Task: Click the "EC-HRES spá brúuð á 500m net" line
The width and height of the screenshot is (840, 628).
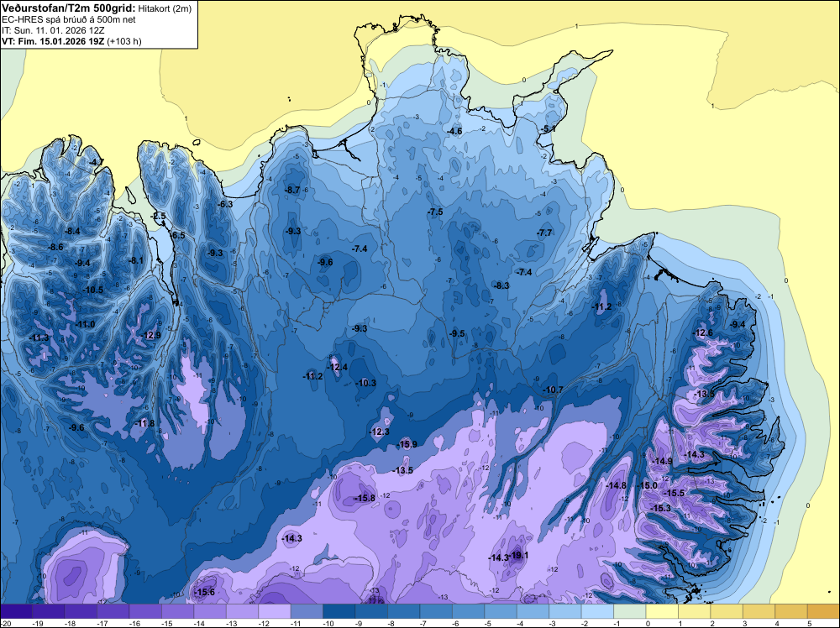Action: coord(69,19)
